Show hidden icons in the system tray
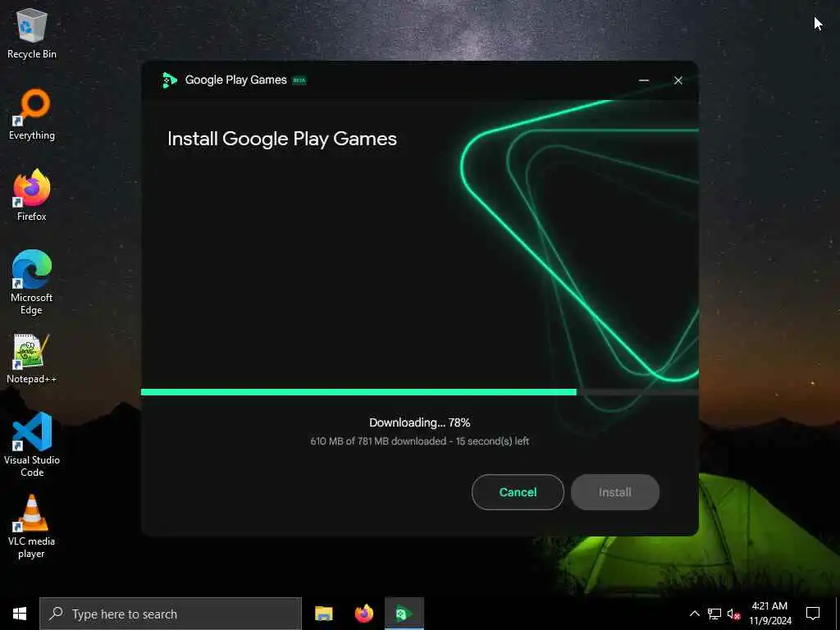The height and width of the screenshot is (630, 840). coord(694,614)
